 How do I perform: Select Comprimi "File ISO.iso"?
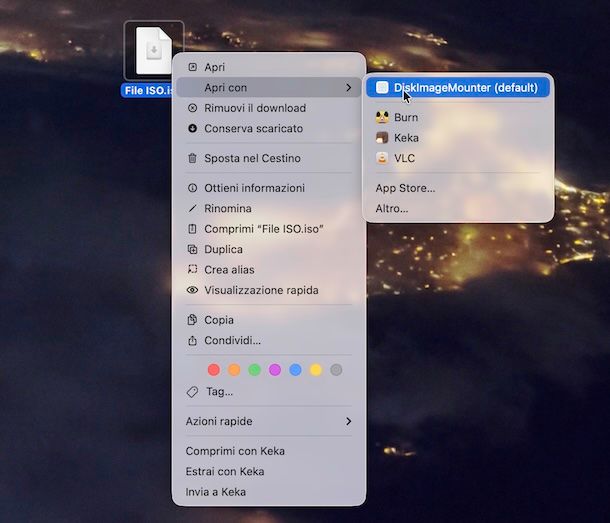(x=269, y=229)
